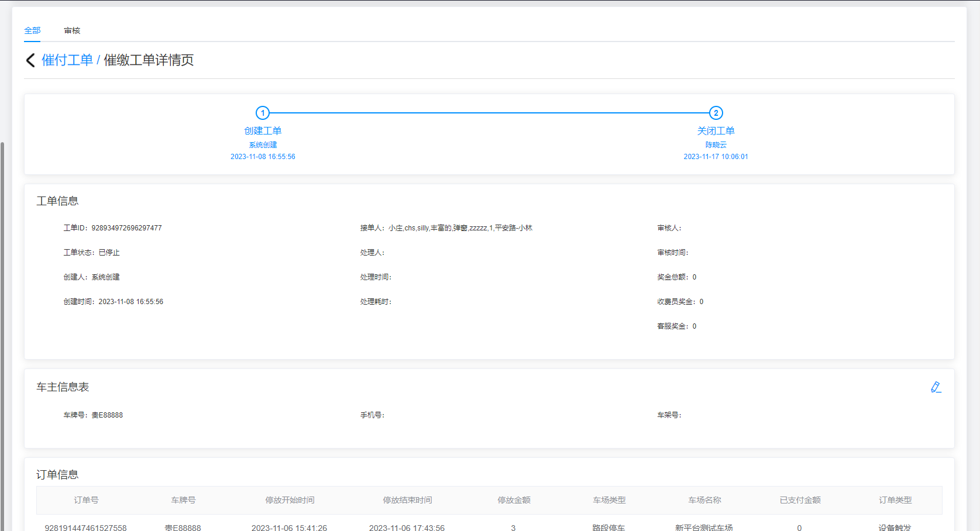This screenshot has width=980, height=531.
Task: Open the 审核 tab
Action: pyautogui.click(x=72, y=30)
